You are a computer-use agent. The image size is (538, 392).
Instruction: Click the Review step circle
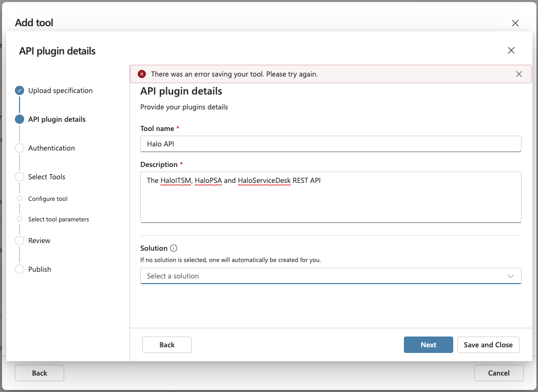[x=20, y=240]
